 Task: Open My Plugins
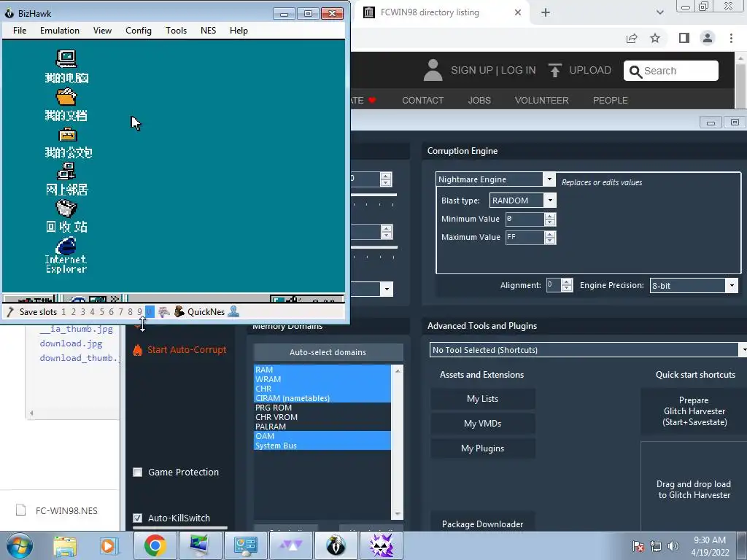(x=483, y=448)
